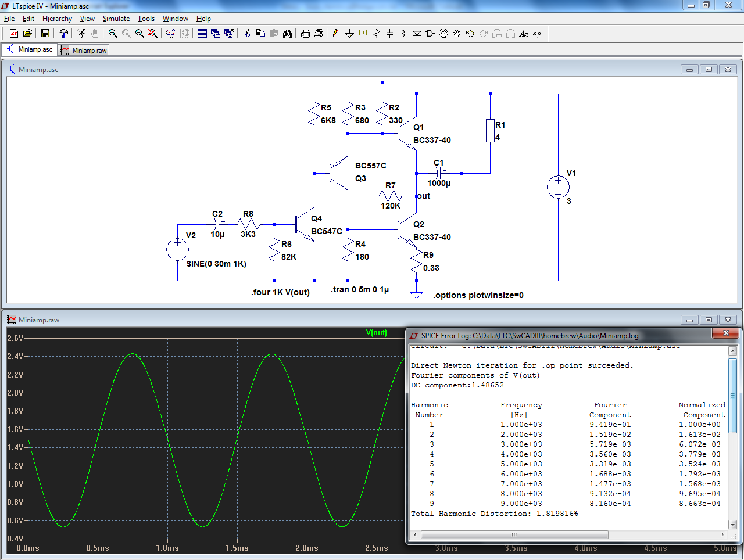Viewport: 744px width, 560px height.
Task: Run the simulation with the running man icon
Action: [x=81, y=34]
